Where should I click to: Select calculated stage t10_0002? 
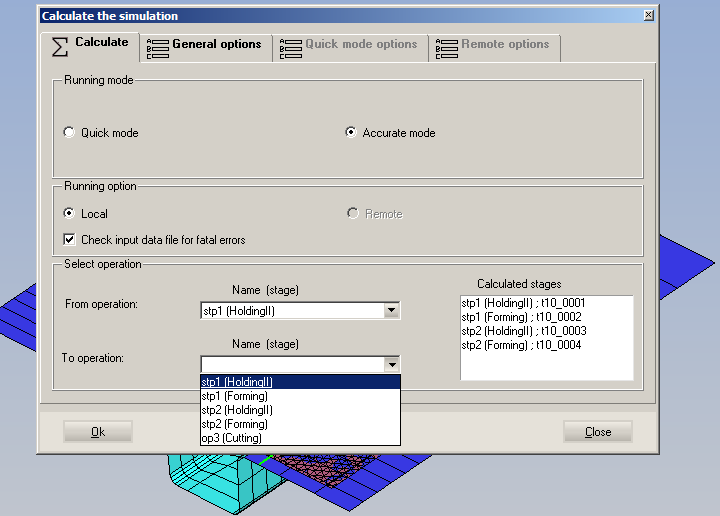(x=521, y=317)
